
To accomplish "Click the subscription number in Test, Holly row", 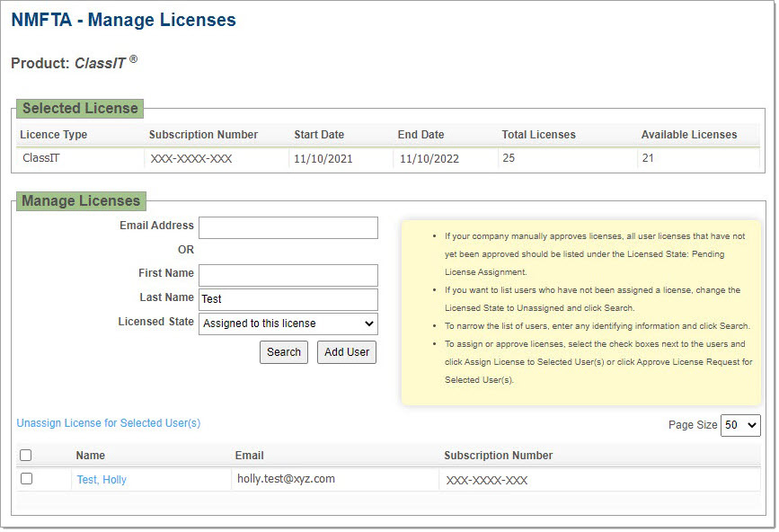I will tap(487, 481).
